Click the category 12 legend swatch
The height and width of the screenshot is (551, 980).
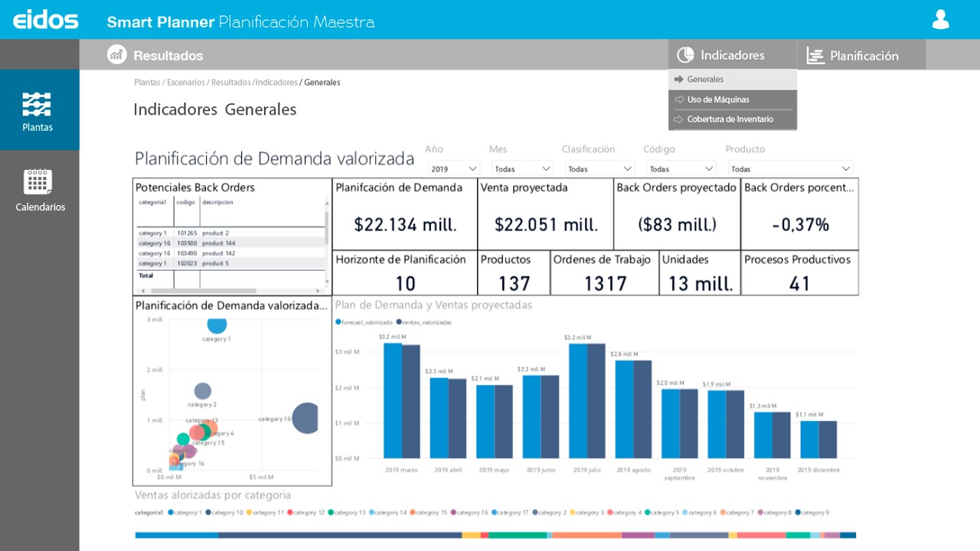290,513
